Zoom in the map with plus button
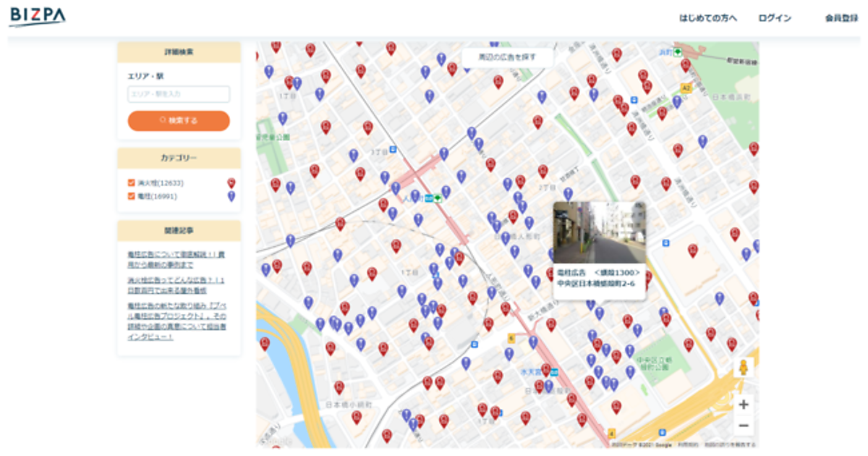The width and height of the screenshot is (868, 456). coord(743,405)
